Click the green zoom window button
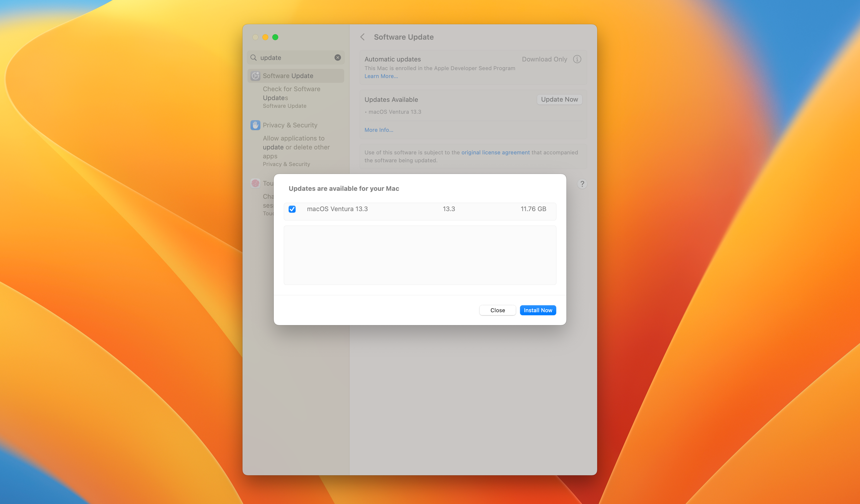 [x=276, y=37]
